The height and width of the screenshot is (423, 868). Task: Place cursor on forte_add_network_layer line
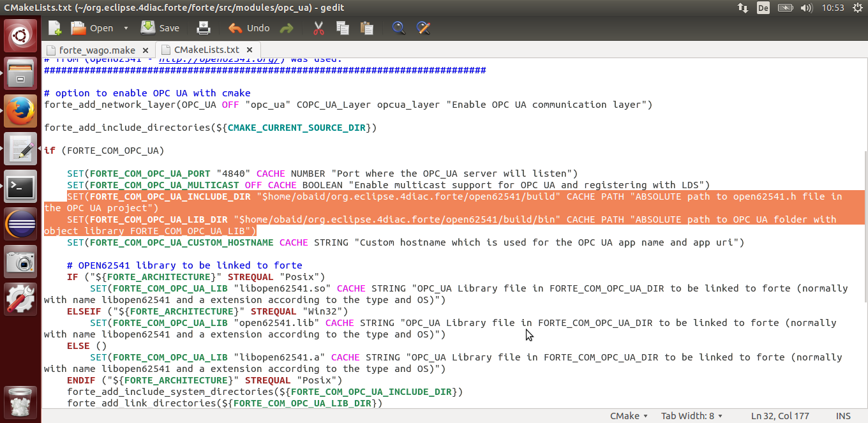348,105
